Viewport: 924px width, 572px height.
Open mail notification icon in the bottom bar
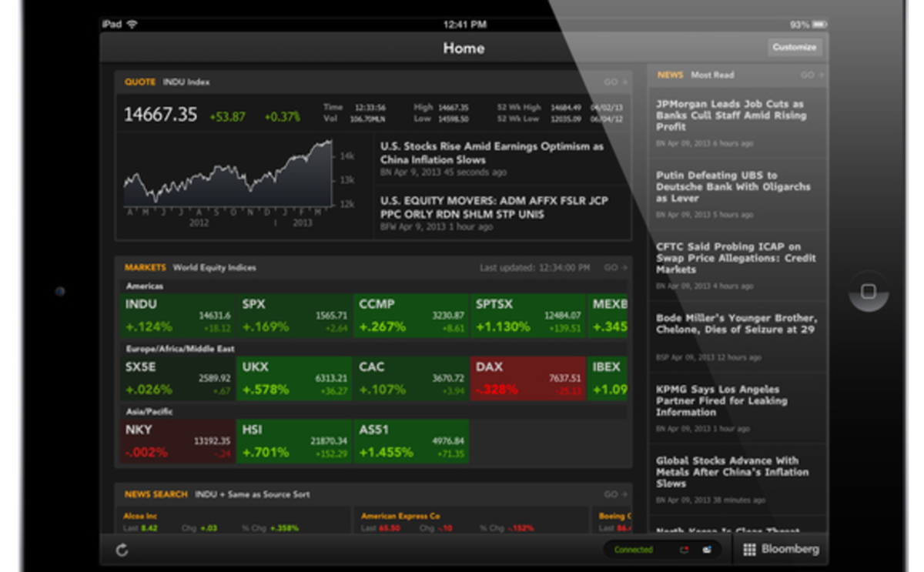(x=705, y=550)
